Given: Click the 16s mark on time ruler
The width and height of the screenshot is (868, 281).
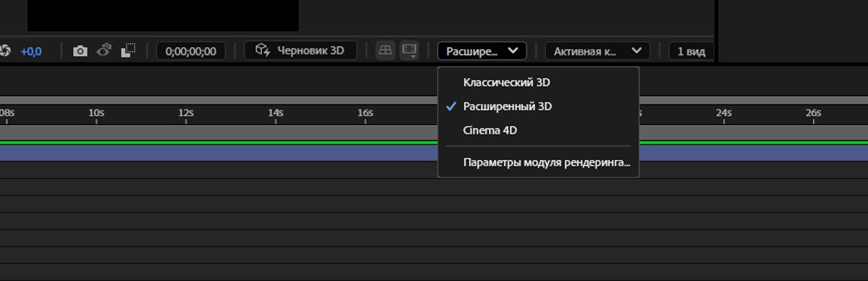Looking at the screenshot, I should pos(365,113).
